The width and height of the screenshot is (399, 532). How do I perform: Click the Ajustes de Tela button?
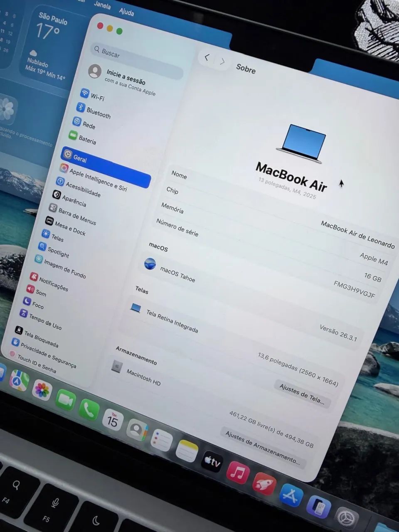(302, 394)
